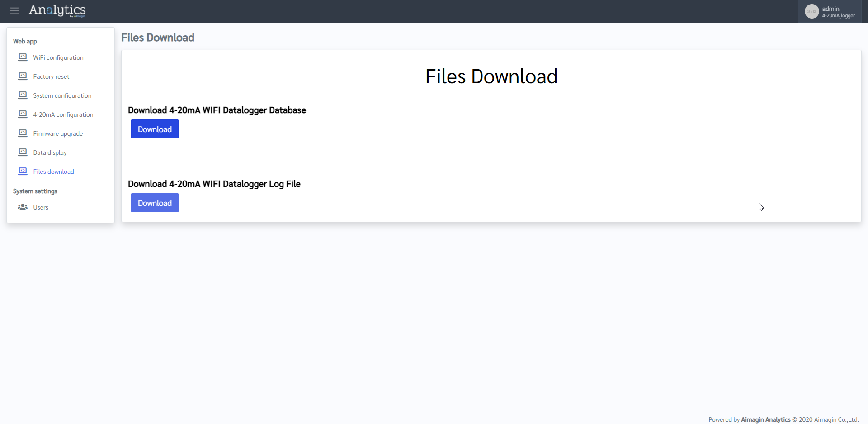The image size is (868, 424).
Task: Click the Files download sidebar icon
Action: pos(23,172)
